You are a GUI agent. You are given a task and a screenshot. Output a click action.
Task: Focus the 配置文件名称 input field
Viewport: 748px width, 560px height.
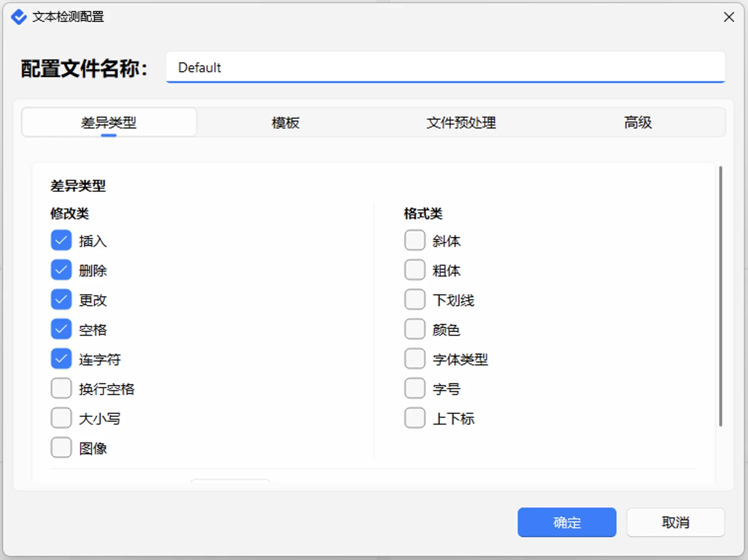click(x=446, y=67)
